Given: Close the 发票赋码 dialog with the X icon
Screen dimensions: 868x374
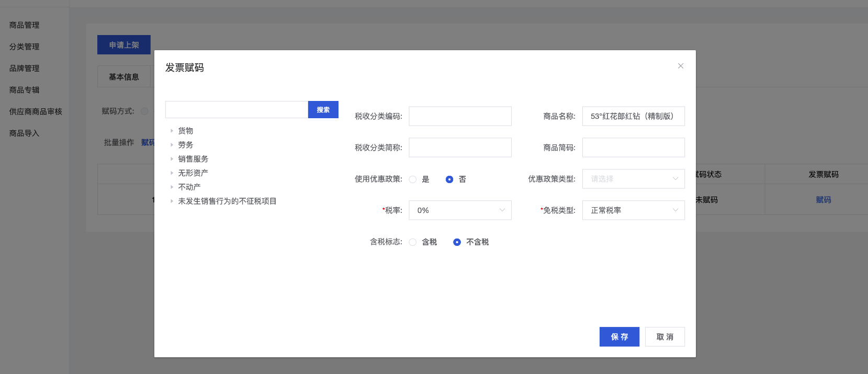Looking at the screenshot, I should [680, 66].
